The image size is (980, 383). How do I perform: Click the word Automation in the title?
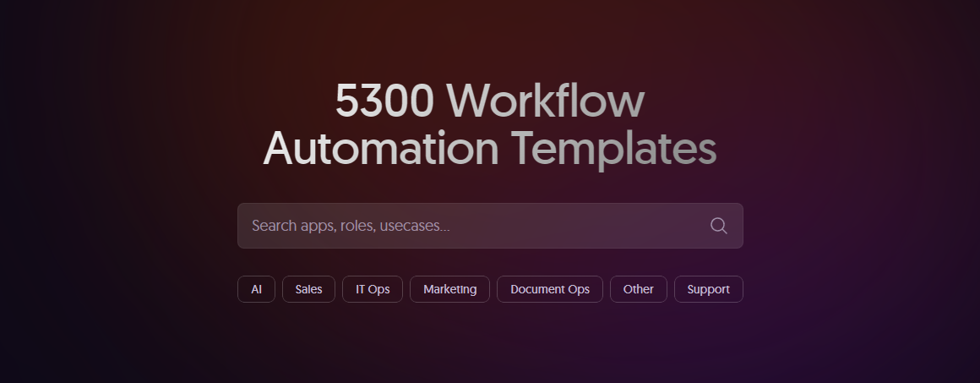point(381,149)
